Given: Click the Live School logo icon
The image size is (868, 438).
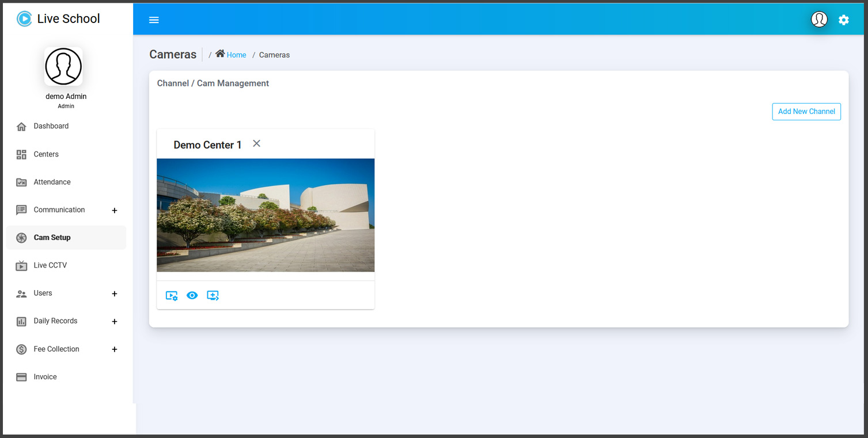Looking at the screenshot, I should (24, 19).
